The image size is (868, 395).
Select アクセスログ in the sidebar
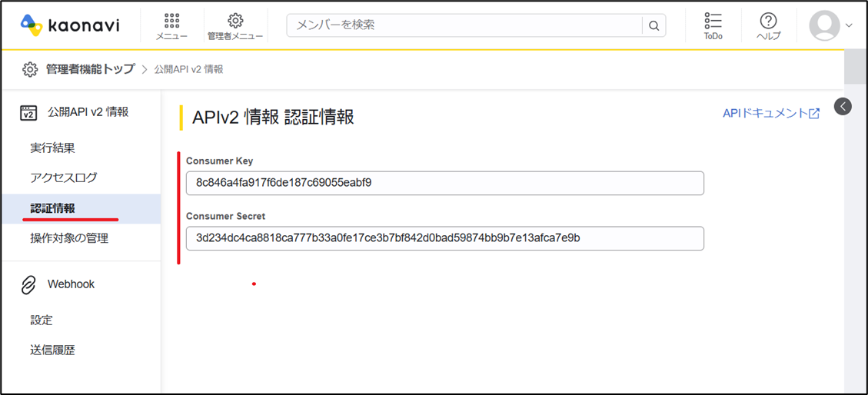point(64,178)
